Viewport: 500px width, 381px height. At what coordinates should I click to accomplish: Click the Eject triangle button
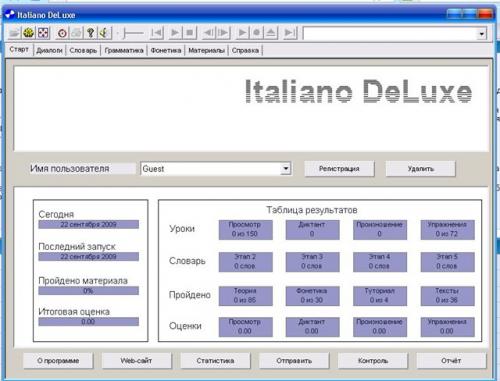(x=271, y=33)
